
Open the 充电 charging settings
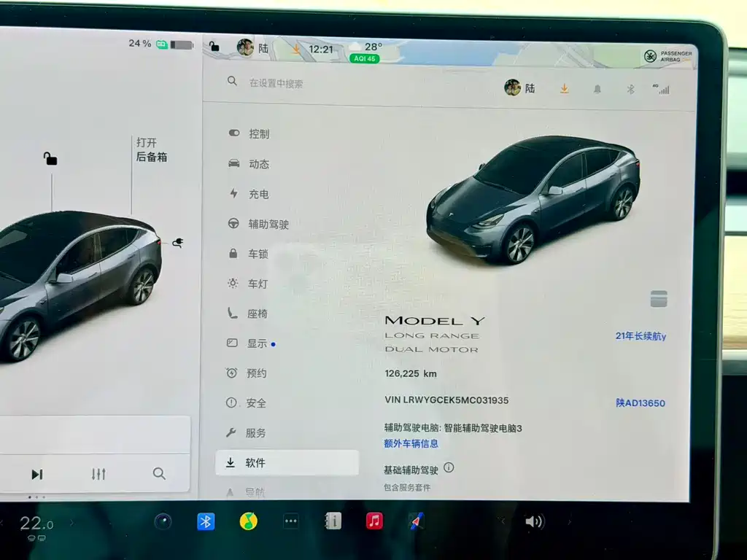pos(249,194)
